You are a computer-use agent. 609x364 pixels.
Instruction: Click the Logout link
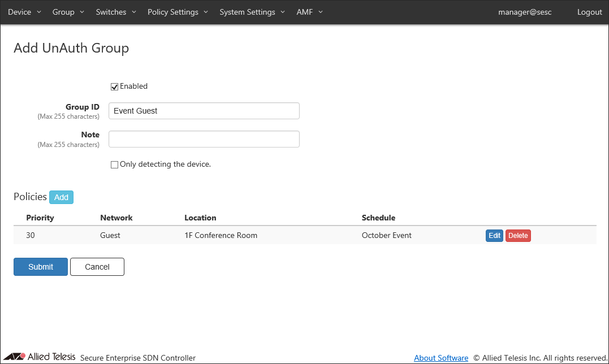coord(589,12)
